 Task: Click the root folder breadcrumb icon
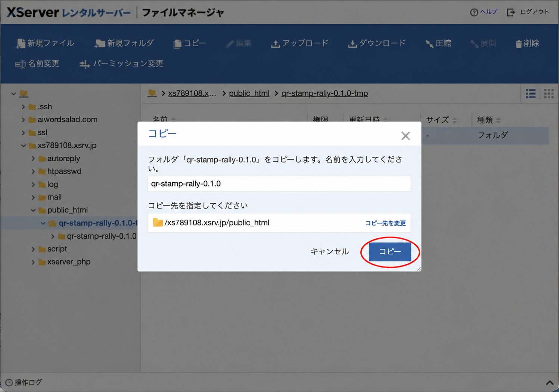[x=152, y=93]
